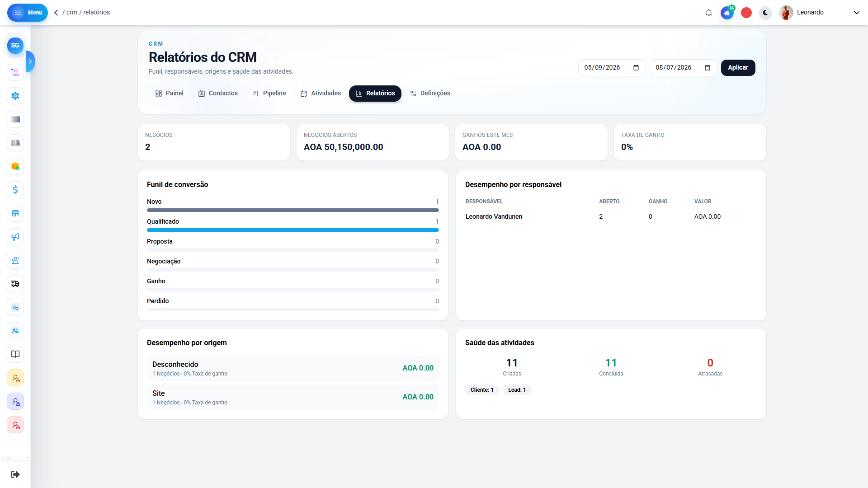Open notifications bell
This screenshot has width=868, height=488.
709,13
